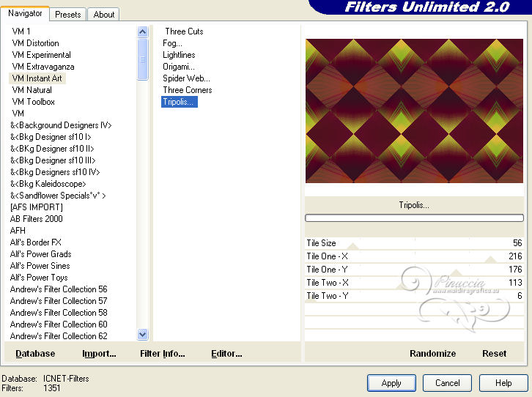The image size is (532, 397).
Task: Select AFH category
Action: 18,231
